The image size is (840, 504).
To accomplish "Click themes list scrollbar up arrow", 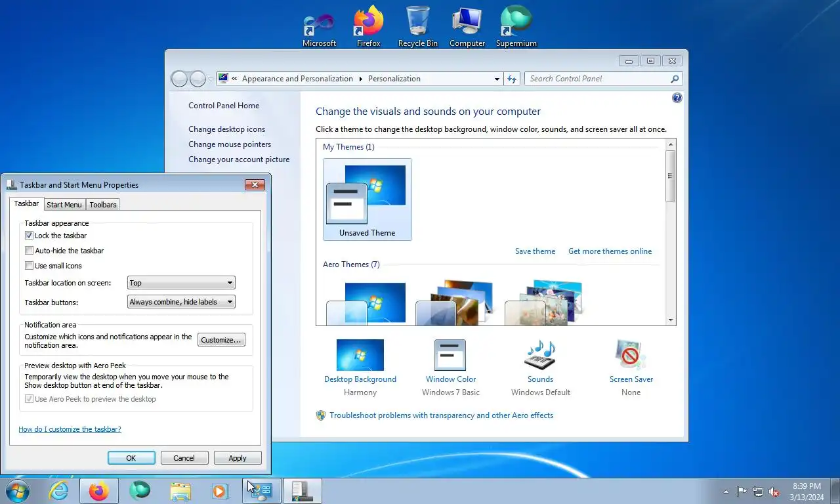I will pos(671,144).
